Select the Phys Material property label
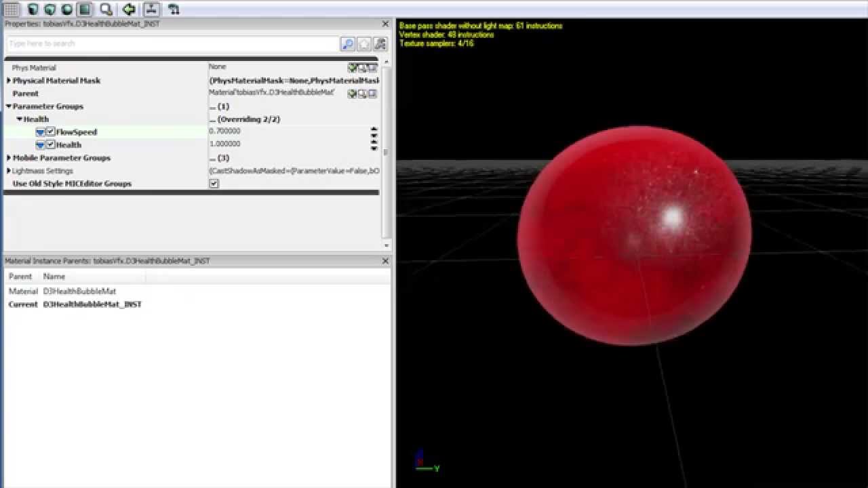 pos(34,68)
